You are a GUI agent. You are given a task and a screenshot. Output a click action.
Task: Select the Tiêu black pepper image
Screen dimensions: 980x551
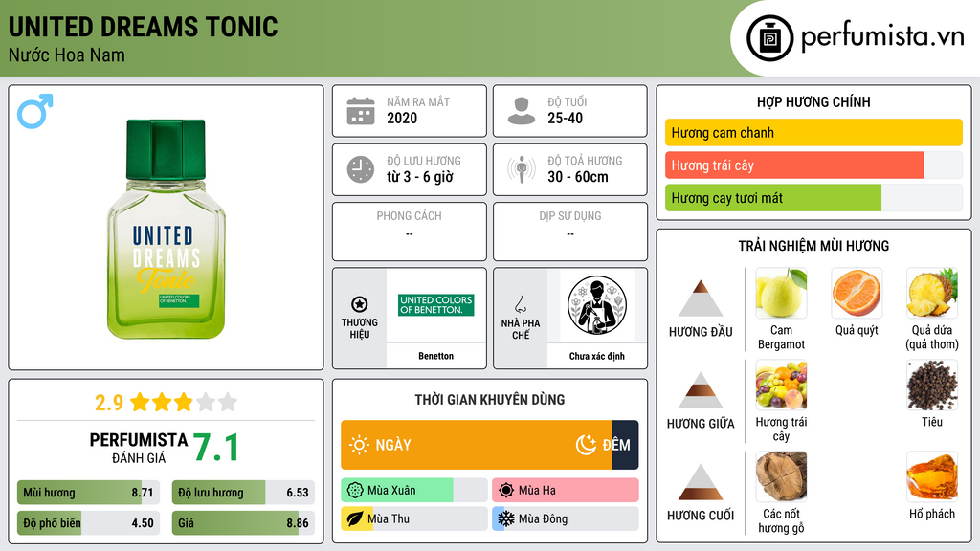[x=932, y=385]
